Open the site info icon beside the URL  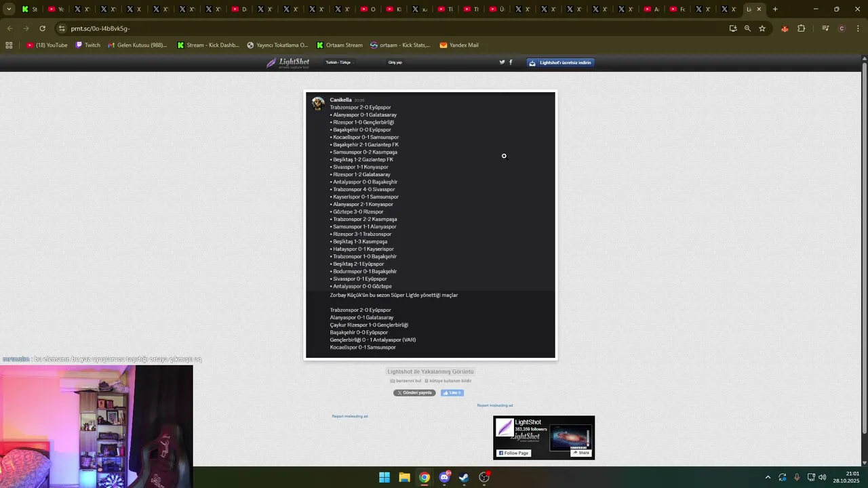coord(62,28)
